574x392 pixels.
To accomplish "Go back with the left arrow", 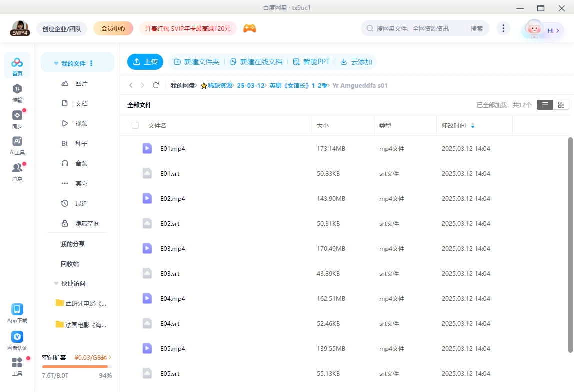I will coord(131,86).
